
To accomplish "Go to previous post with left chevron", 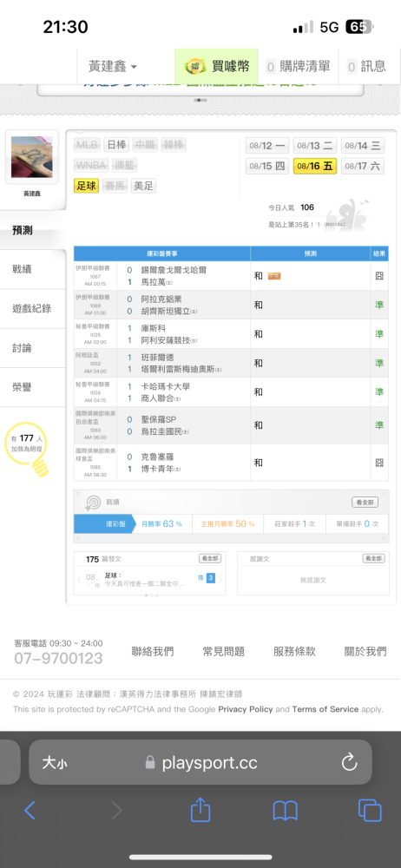I will tap(79, 580).
